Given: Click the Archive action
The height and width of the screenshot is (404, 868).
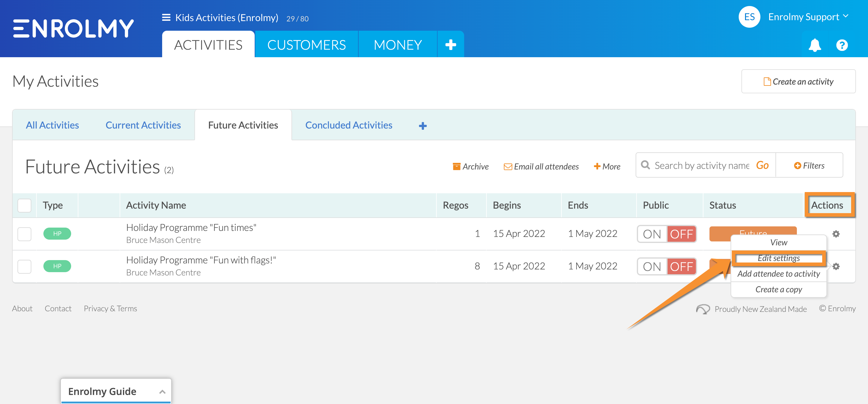Looking at the screenshot, I should [470, 166].
